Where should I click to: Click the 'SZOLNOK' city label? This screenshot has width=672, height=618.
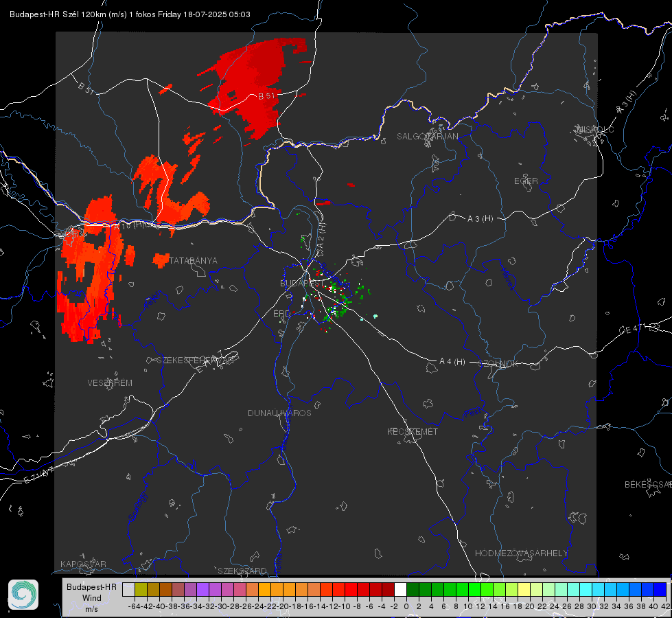[500, 364]
